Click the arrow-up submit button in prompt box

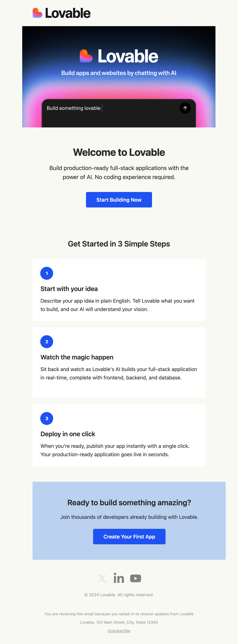tap(185, 108)
